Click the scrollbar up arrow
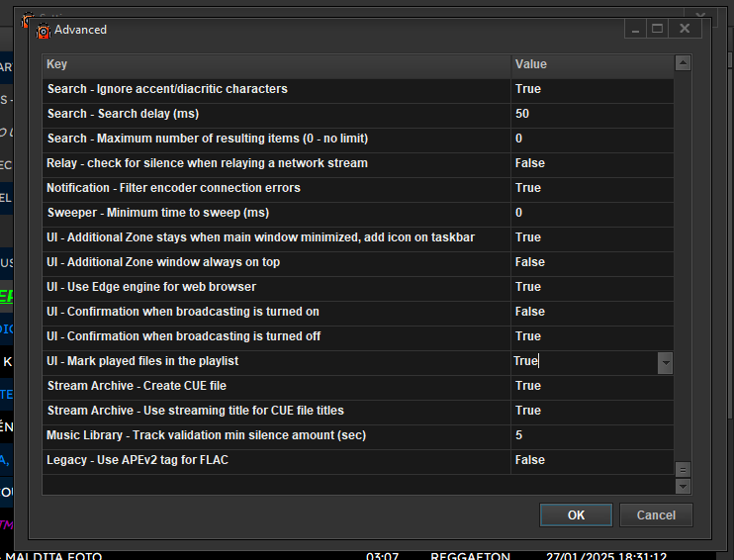Image resolution: width=734 pixels, height=560 pixels. point(683,64)
